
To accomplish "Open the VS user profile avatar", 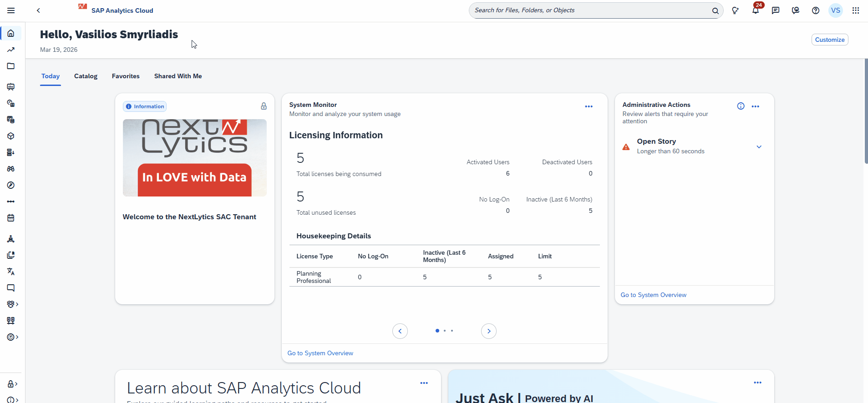I will (835, 10).
